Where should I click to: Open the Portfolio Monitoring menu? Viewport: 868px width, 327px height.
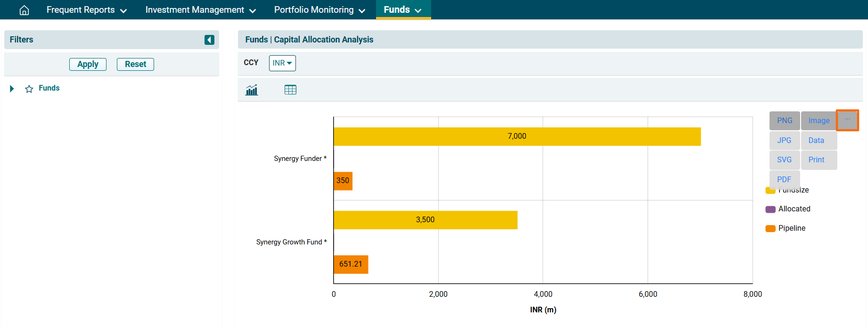tap(319, 10)
